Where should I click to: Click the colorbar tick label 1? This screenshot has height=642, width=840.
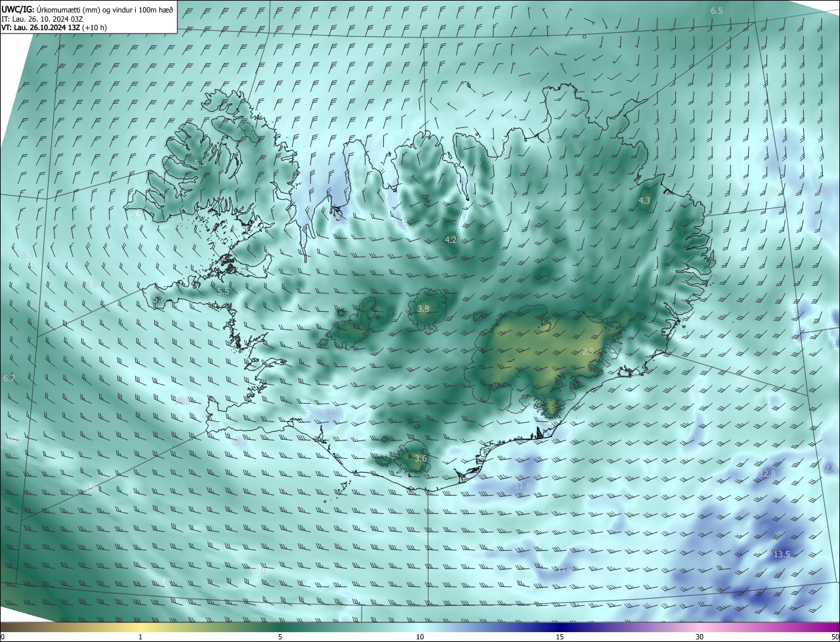(x=140, y=637)
